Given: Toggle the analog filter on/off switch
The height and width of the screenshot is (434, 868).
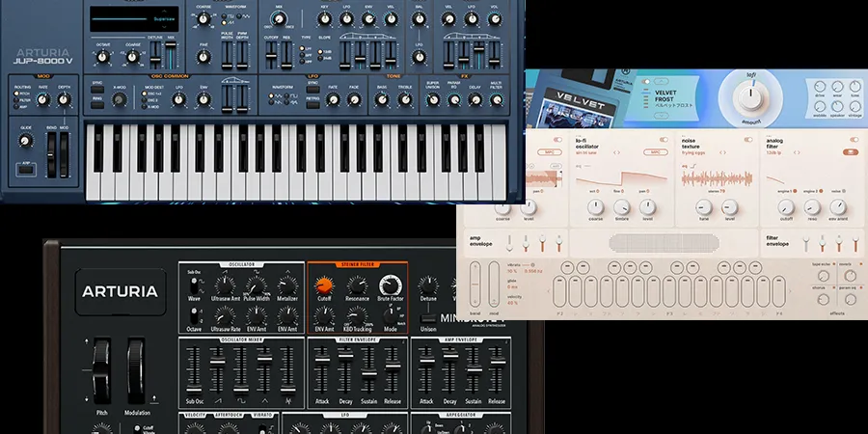Looking at the screenshot, I should 854,140.
